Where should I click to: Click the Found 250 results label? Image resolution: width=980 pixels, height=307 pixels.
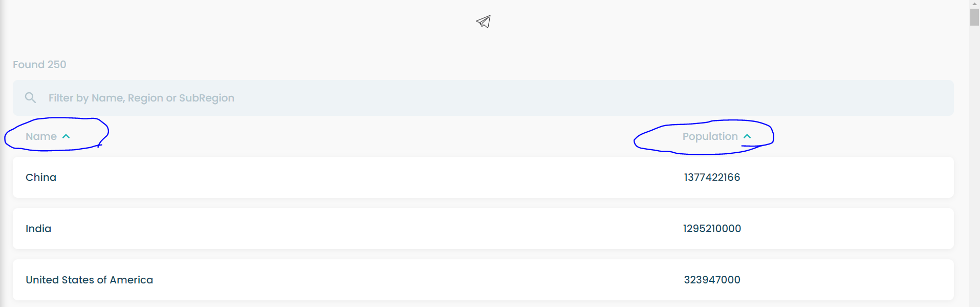point(39,65)
